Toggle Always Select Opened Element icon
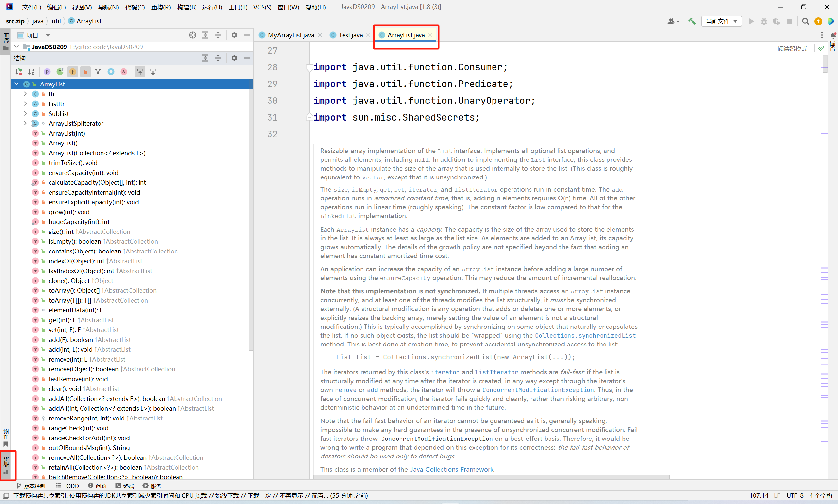The width and height of the screenshot is (838, 504). pyautogui.click(x=140, y=72)
